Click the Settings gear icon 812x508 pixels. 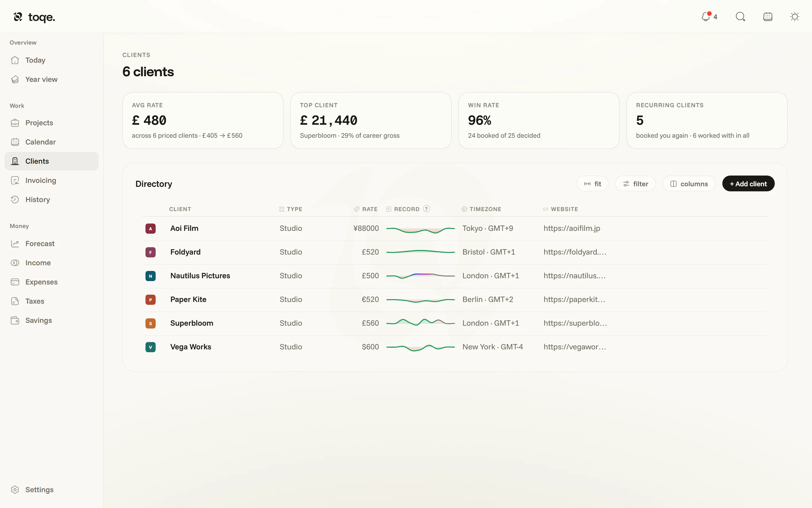pos(15,490)
